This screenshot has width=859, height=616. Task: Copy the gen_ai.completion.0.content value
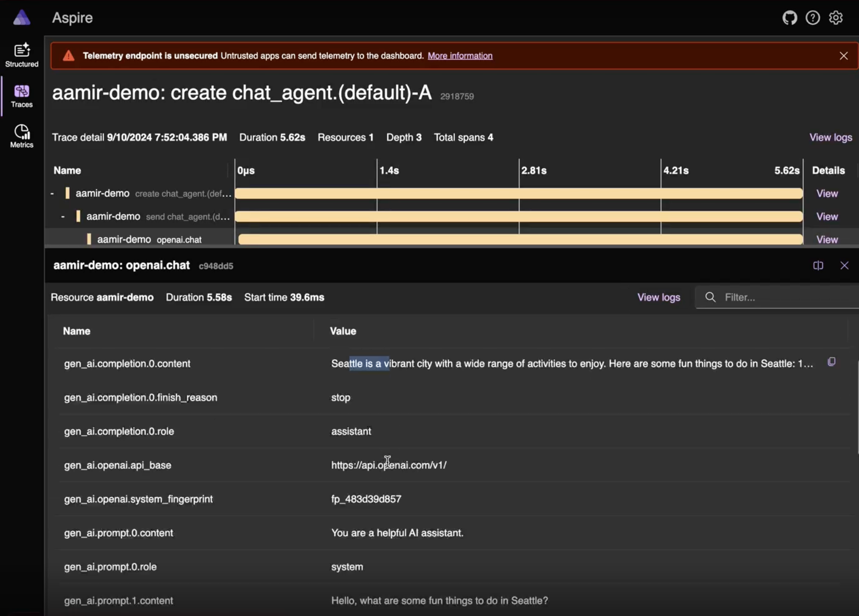pos(832,361)
